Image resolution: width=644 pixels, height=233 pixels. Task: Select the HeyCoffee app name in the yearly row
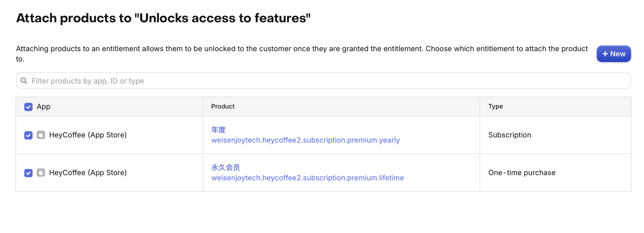(88, 135)
